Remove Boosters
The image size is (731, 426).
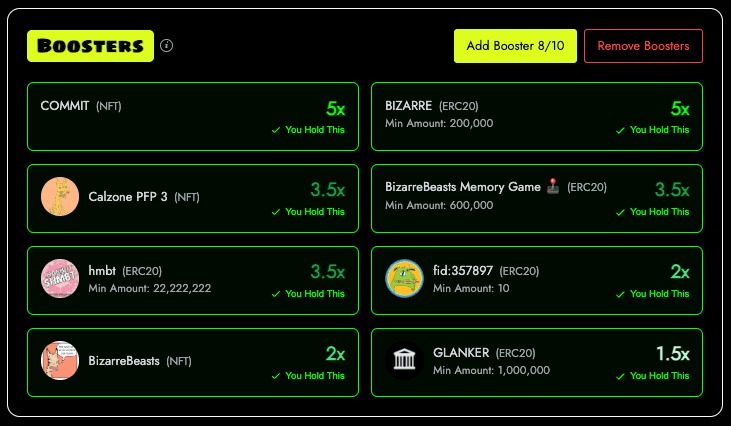pyautogui.click(x=643, y=46)
